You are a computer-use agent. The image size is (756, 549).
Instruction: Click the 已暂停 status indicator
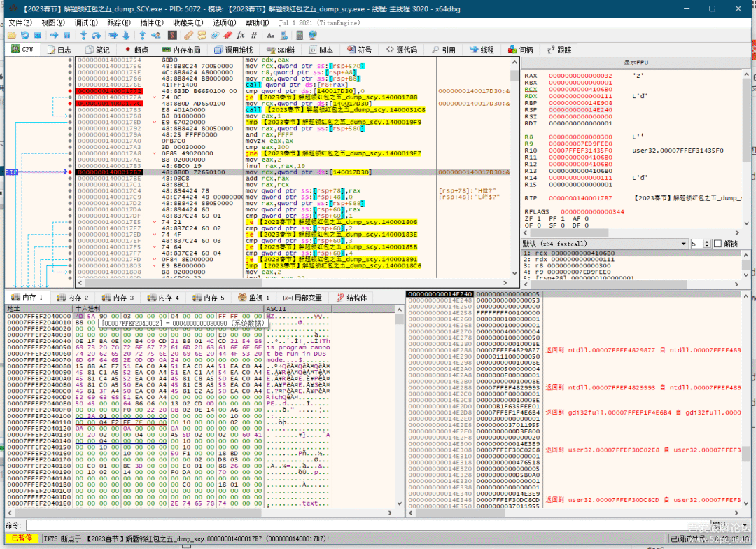click(x=22, y=538)
